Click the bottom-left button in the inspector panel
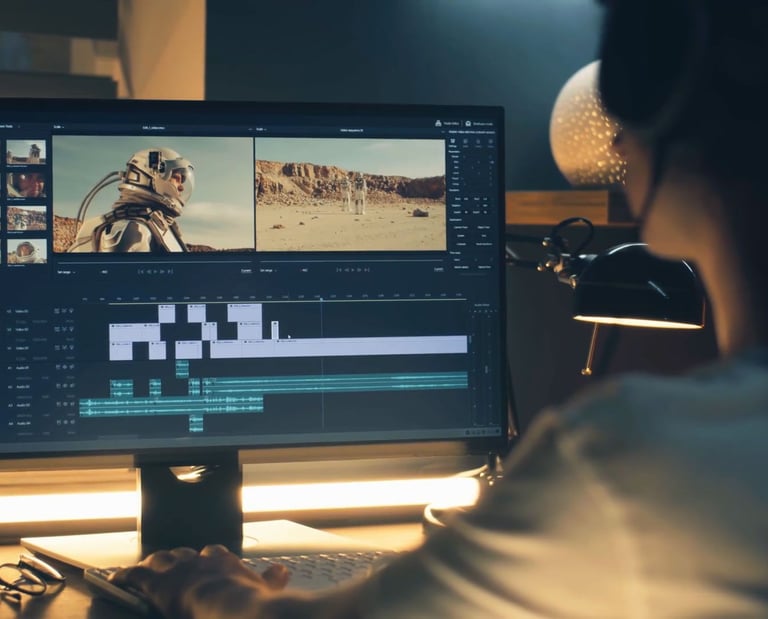The width and height of the screenshot is (768, 619). coord(461,267)
